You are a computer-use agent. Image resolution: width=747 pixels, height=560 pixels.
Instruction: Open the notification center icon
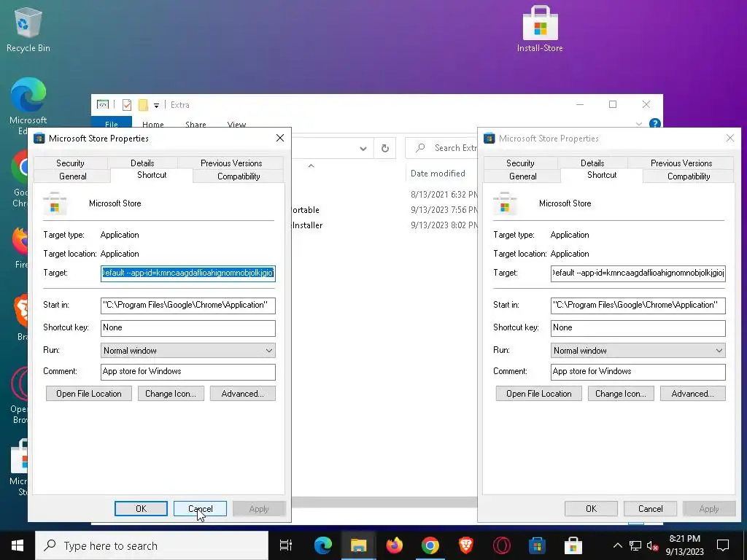(723, 545)
